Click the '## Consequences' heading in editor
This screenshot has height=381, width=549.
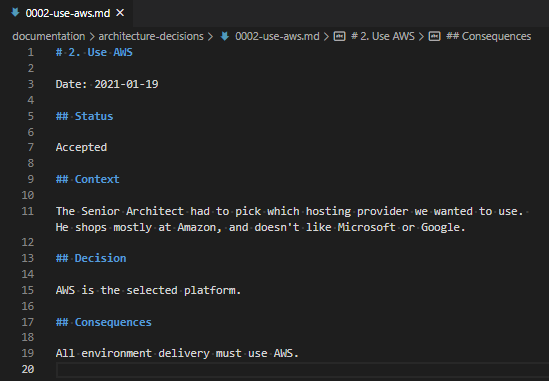coord(104,322)
